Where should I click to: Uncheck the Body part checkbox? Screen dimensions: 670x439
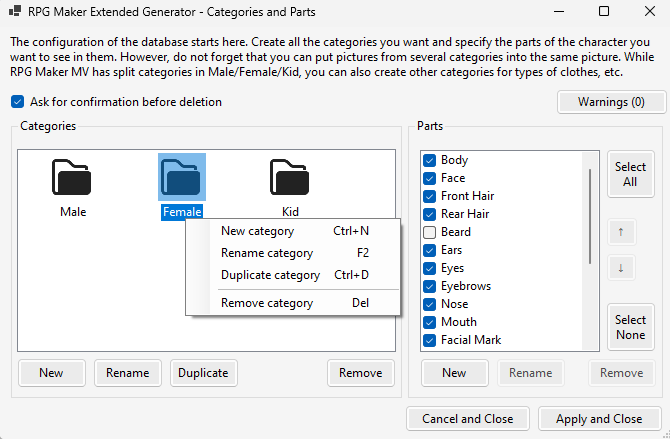click(429, 160)
